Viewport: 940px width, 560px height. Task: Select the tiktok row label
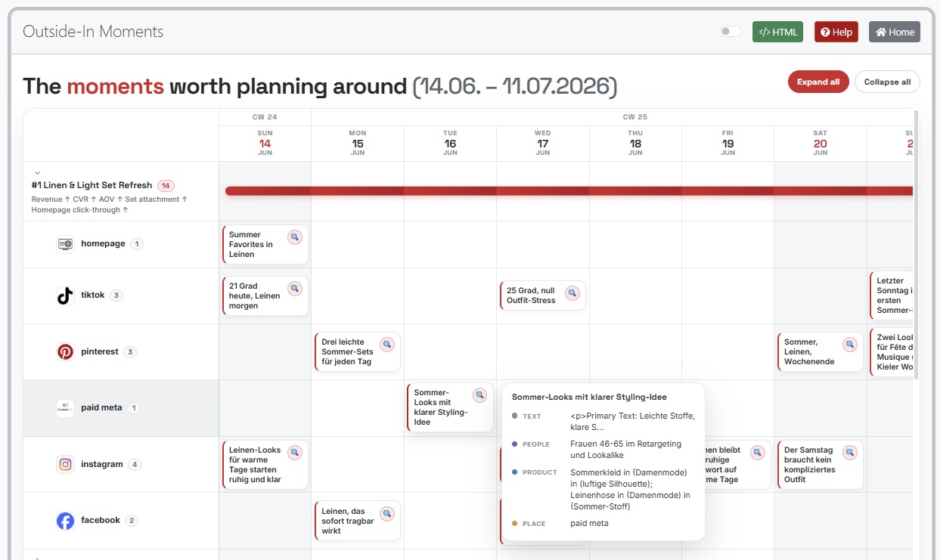pyautogui.click(x=93, y=295)
